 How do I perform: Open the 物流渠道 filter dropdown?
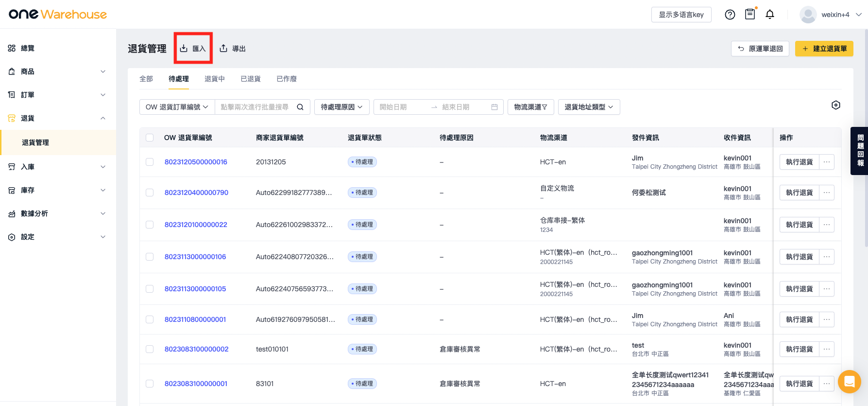point(531,107)
